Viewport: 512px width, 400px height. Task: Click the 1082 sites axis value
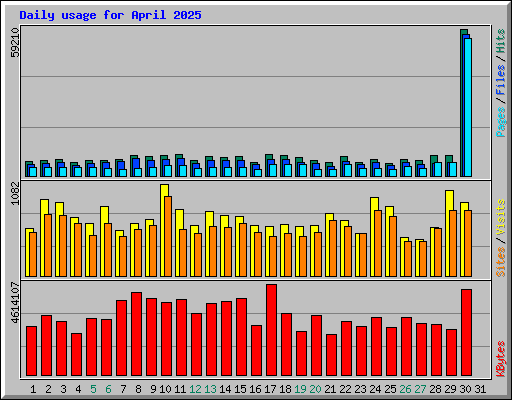(15, 193)
